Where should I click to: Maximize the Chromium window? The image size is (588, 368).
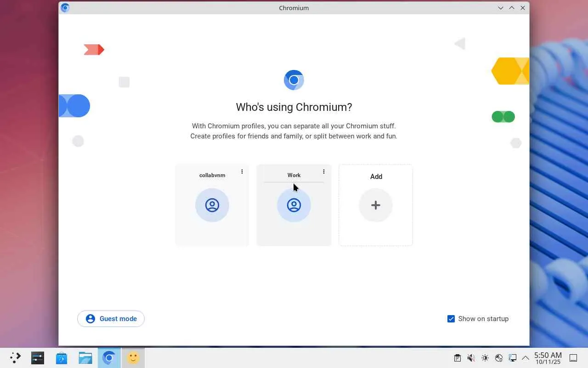(x=512, y=8)
